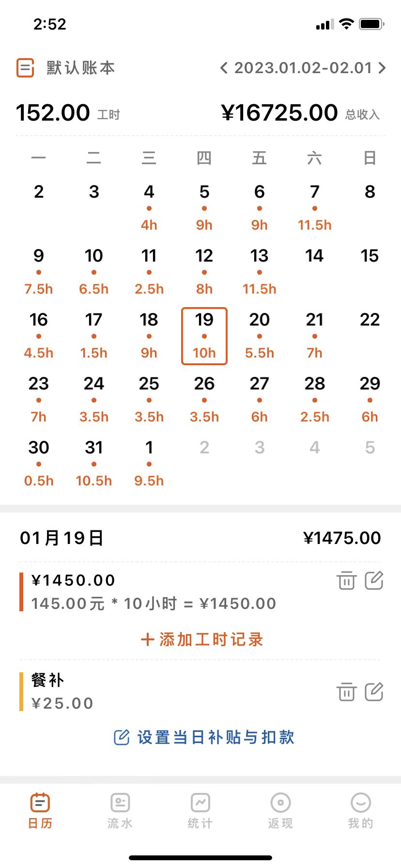Viewport: 401px width, 868px height.
Task: Open the 2023.01.02-02.01 date range selector
Action: 303,68
